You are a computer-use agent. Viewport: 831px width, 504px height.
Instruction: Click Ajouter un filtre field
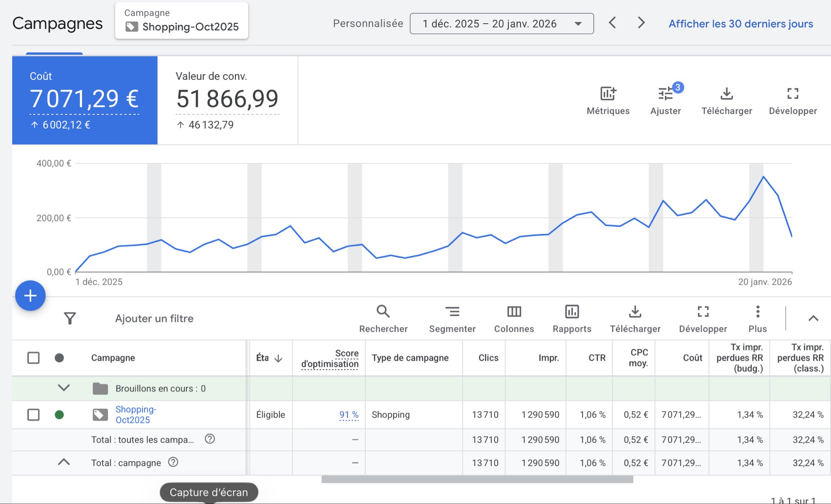(154, 318)
